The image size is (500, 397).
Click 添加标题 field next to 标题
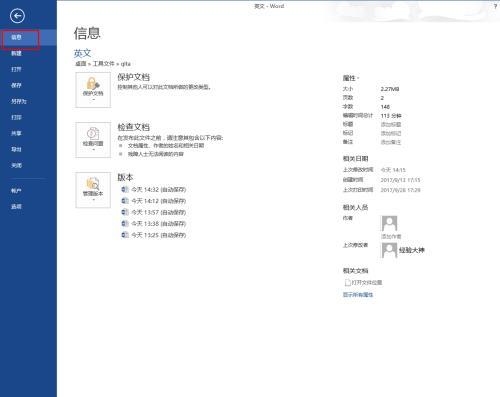tap(391, 124)
